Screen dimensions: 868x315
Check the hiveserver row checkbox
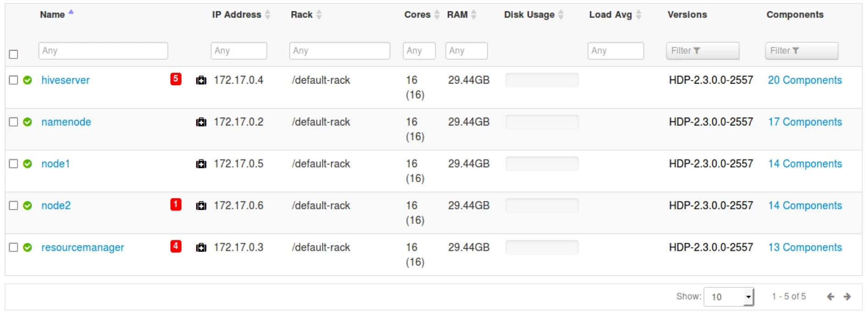click(x=14, y=80)
